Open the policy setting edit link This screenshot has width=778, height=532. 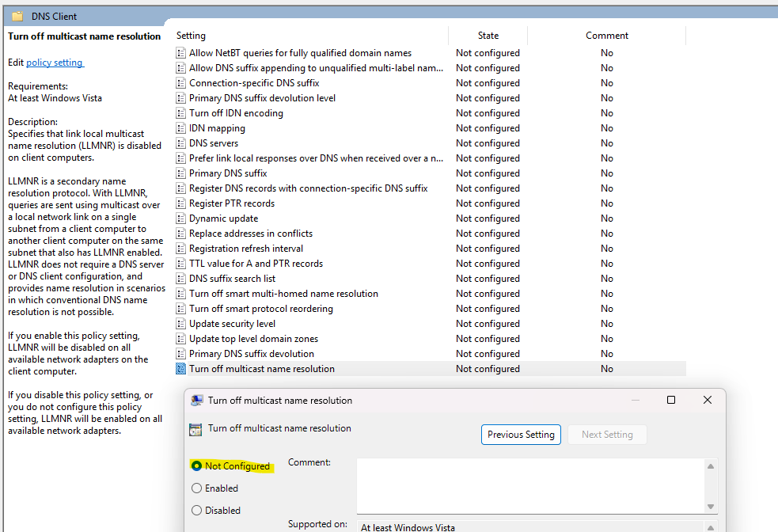pos(55,63)
